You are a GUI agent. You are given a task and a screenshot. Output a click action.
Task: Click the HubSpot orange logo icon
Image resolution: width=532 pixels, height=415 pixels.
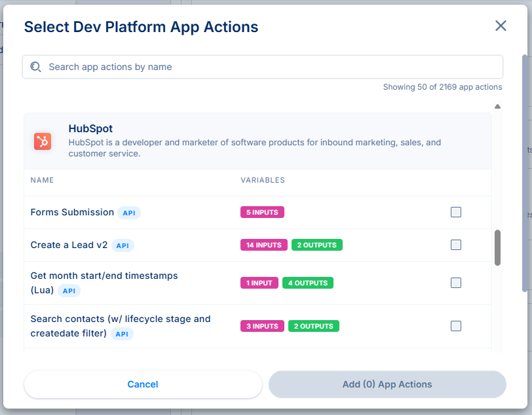tap(43, 141)
